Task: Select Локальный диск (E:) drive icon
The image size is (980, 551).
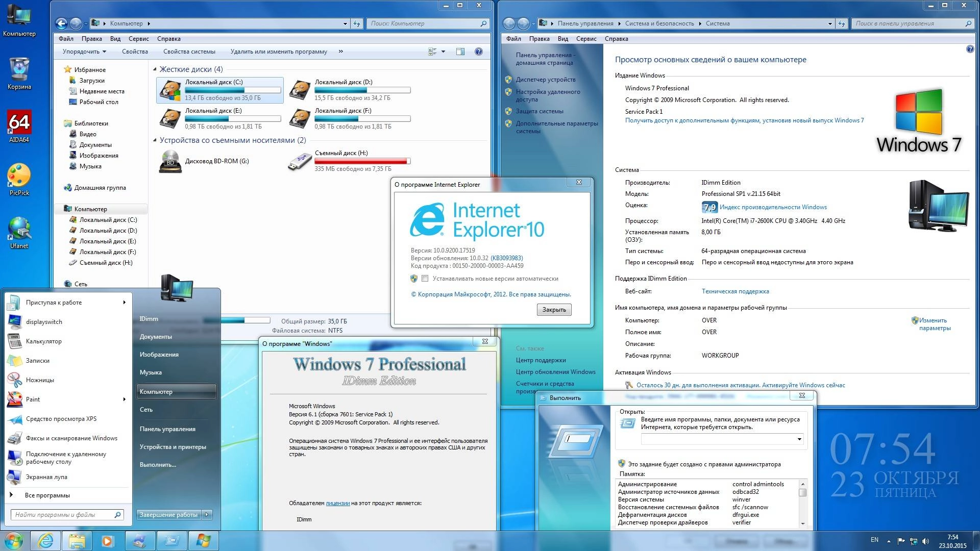Action: tap(170, 118)
